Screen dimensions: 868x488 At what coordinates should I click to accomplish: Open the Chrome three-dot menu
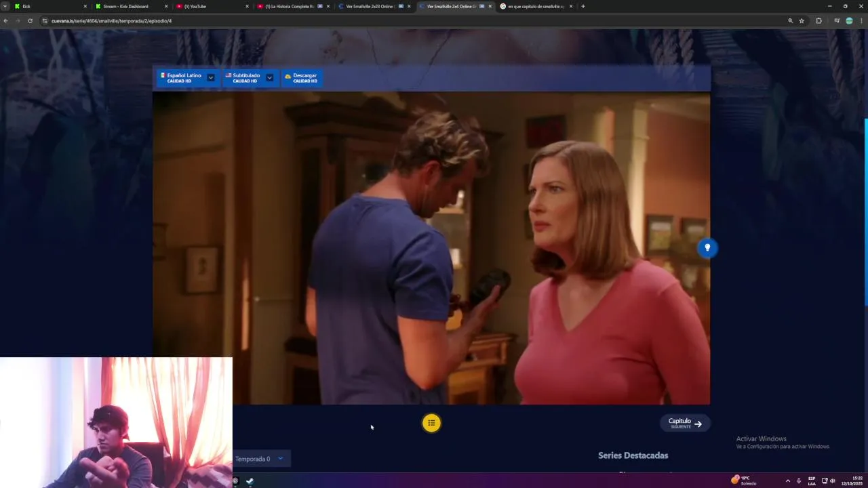pos(861,21)
